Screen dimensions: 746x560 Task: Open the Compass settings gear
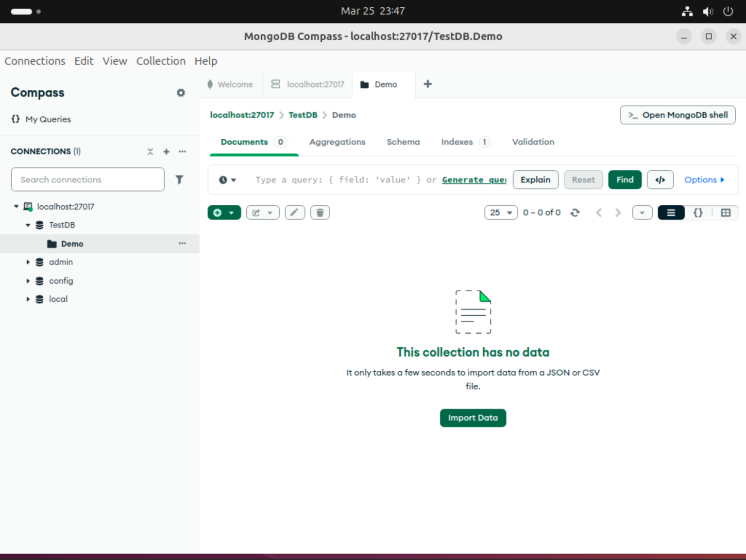(181, 93)
